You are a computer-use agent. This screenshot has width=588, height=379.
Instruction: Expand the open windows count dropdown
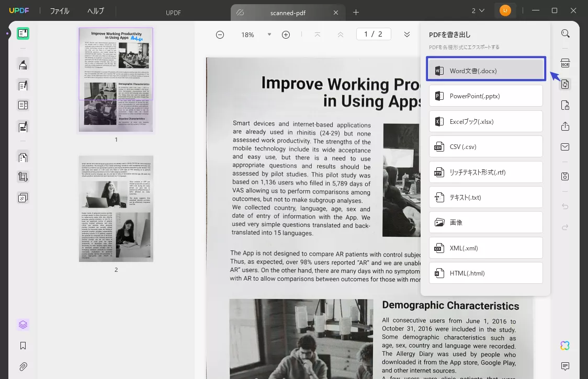(x=478, y=11)
